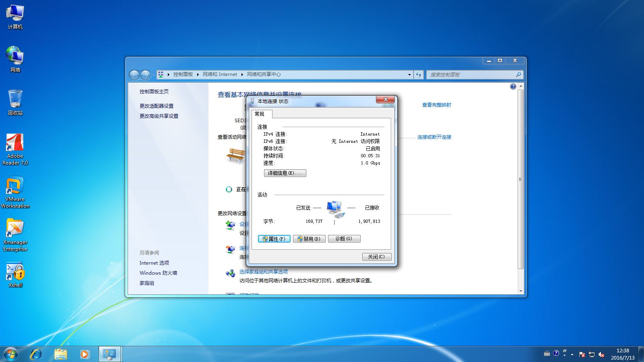The image size is (644, 362).
Task: Open 控制面板主页 link
Action: (154, 92)
